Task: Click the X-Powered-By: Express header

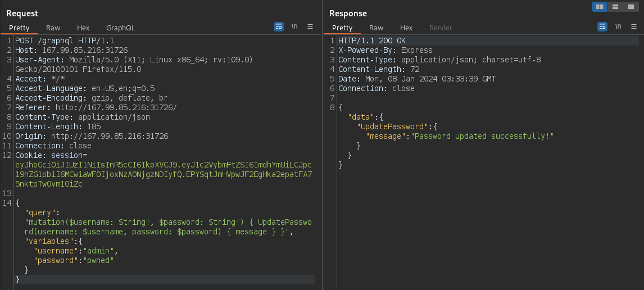Action: (386, 50)
